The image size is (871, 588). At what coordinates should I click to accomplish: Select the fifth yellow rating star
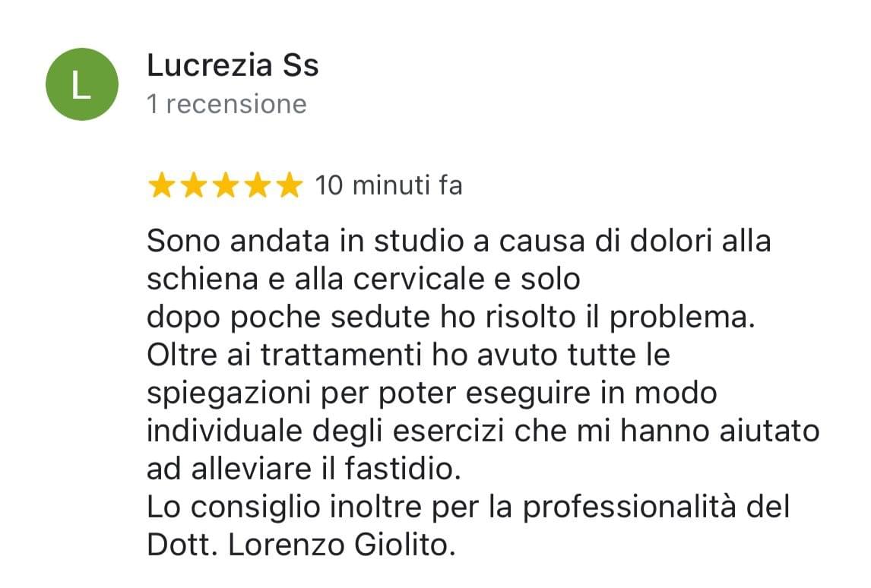(290, 185)
